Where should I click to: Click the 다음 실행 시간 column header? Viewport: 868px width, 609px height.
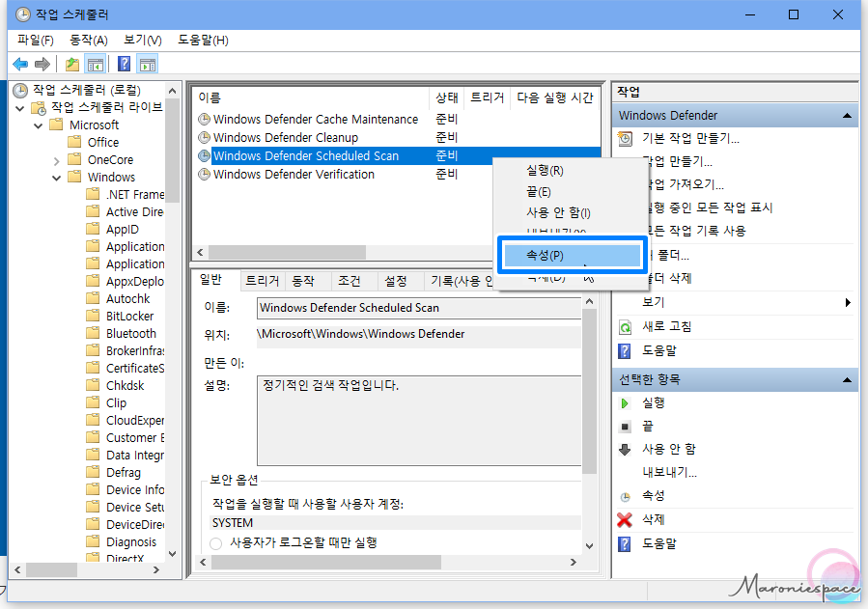pyautogui.click(x=554, y=97)
